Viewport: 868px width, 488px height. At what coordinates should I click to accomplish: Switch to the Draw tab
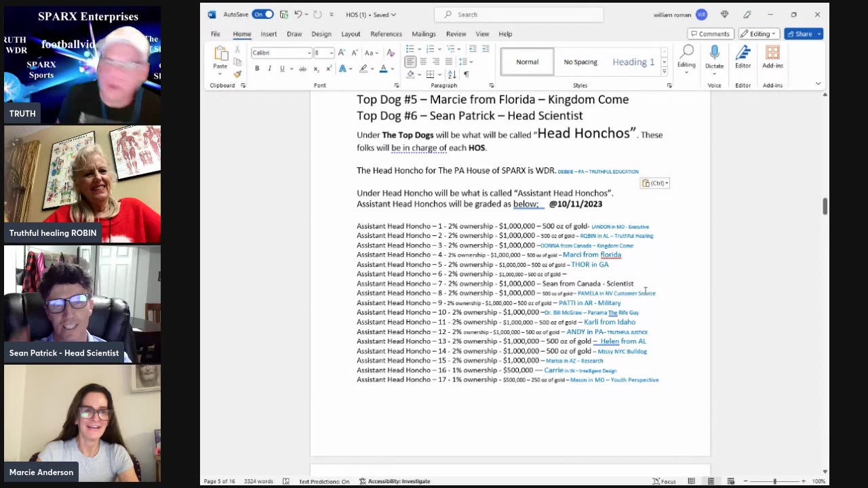point(294,34)
